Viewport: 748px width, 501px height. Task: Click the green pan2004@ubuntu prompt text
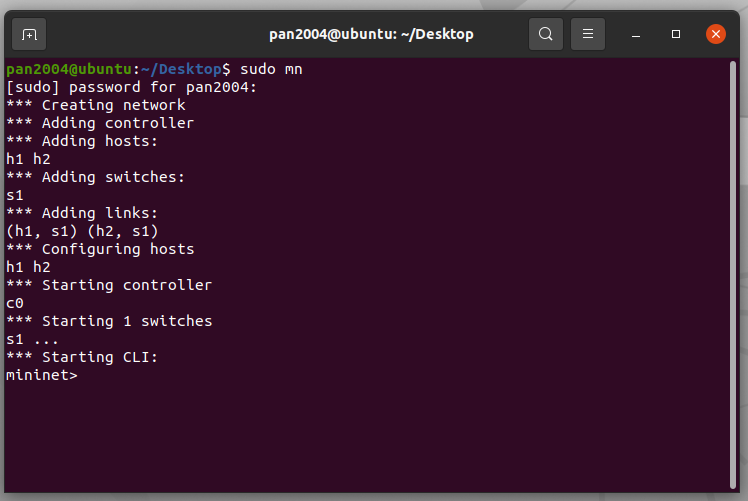coord(69,69)
